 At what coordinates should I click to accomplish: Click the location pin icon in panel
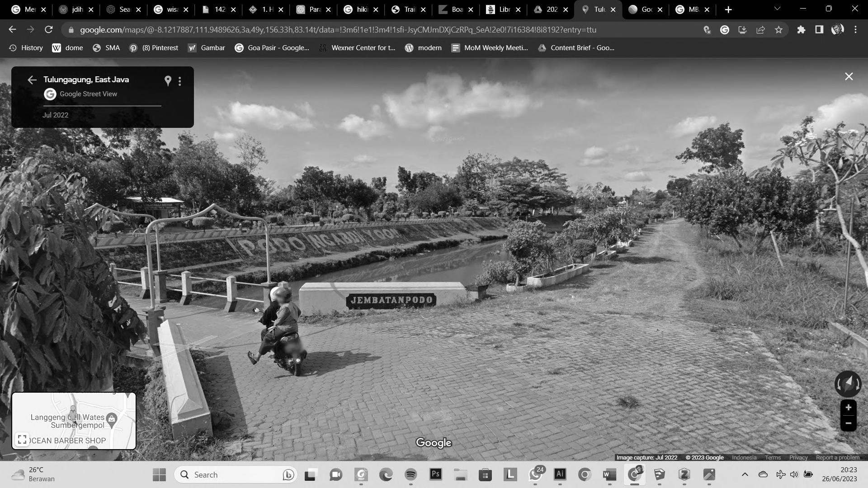click(x=168, y=81)
